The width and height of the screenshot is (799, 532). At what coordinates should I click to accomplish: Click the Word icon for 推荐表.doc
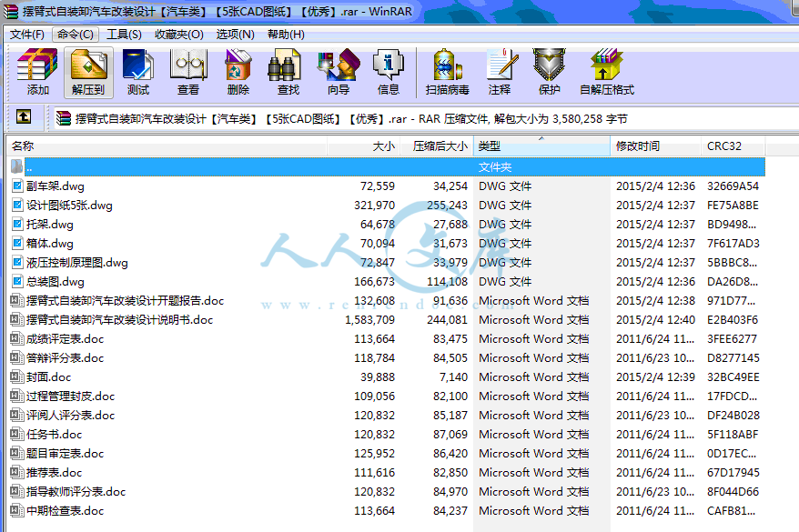[x=16, y=472]
